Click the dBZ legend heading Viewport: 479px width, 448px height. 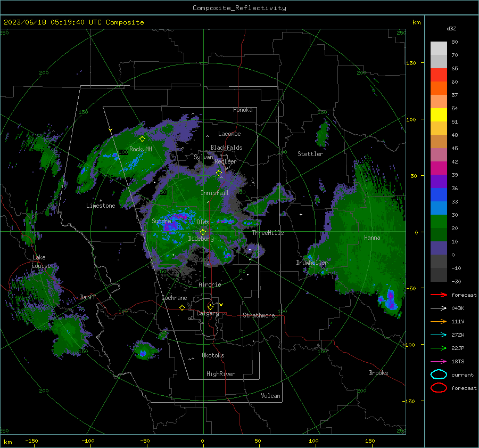click(451, 28)
